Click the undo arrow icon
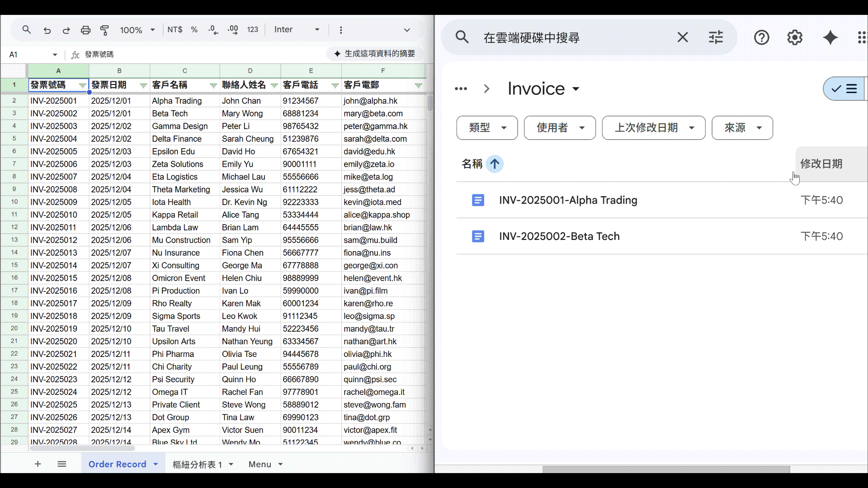The image size is (868, 488). [x=47, y=30]
